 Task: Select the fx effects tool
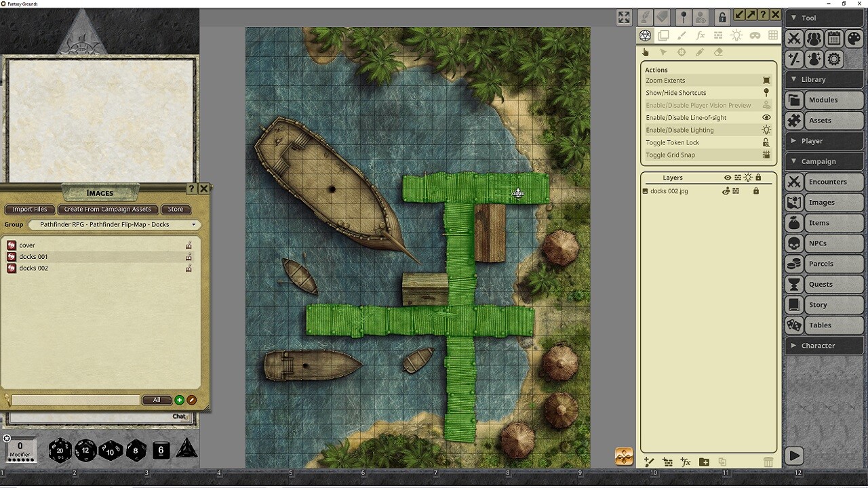click(x=701, y=35)
